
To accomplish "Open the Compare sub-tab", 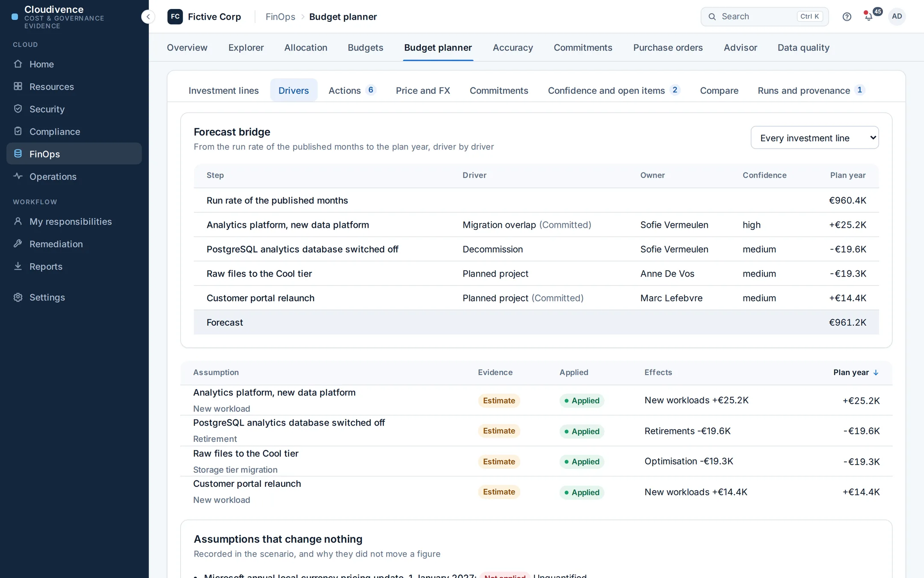I will (719, 90).
